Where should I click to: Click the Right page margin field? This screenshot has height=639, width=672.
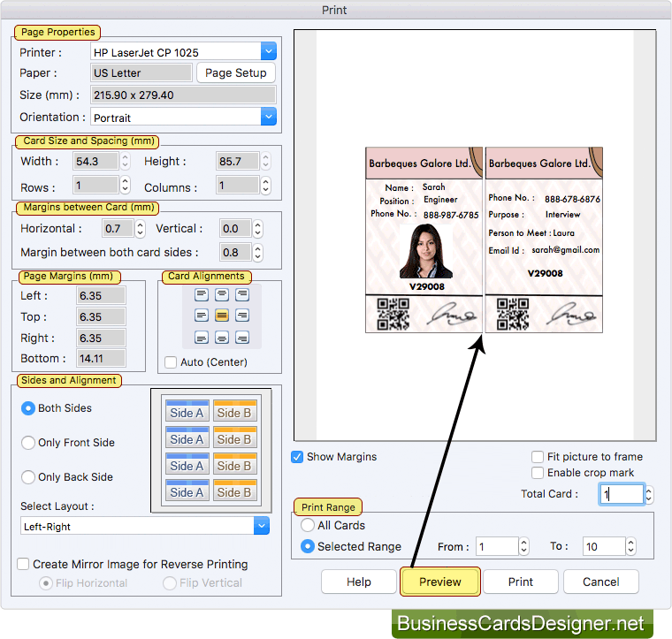coord(101,338)
